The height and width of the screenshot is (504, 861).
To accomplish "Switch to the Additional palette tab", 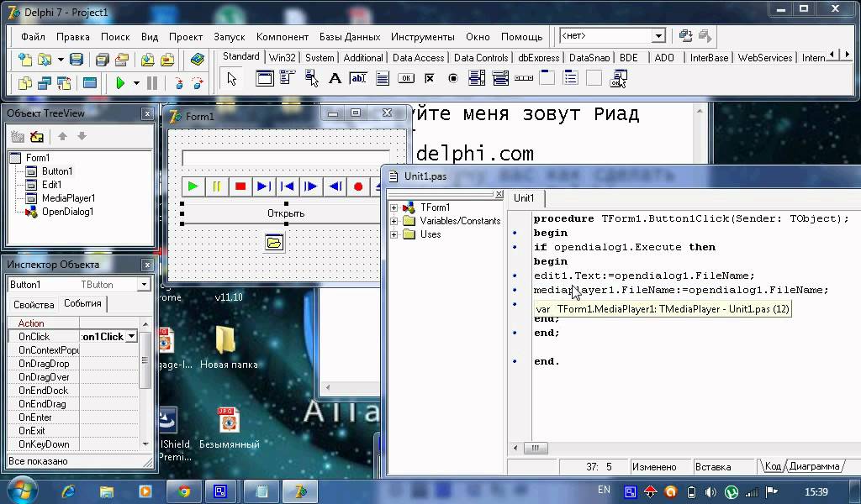I will [x=363, y=58].
